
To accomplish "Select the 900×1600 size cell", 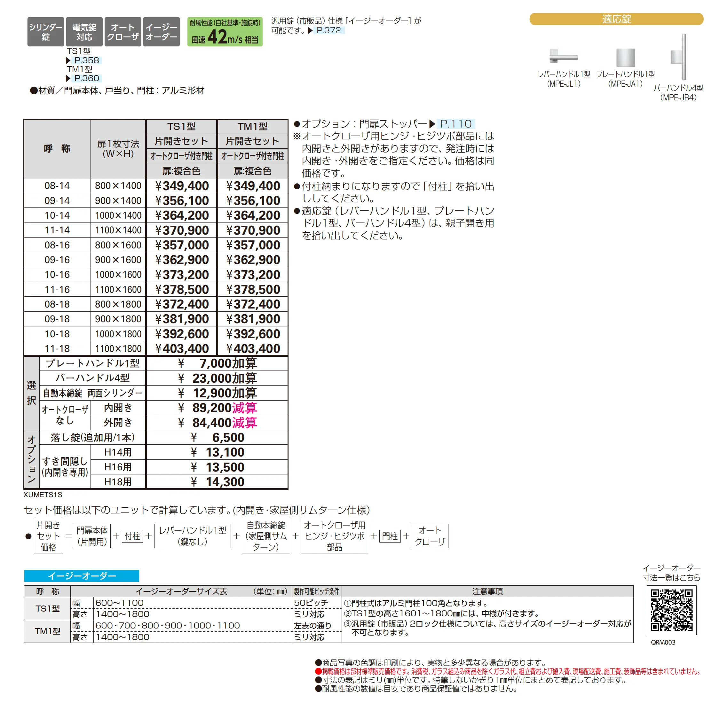I will [x=118, y=260].
